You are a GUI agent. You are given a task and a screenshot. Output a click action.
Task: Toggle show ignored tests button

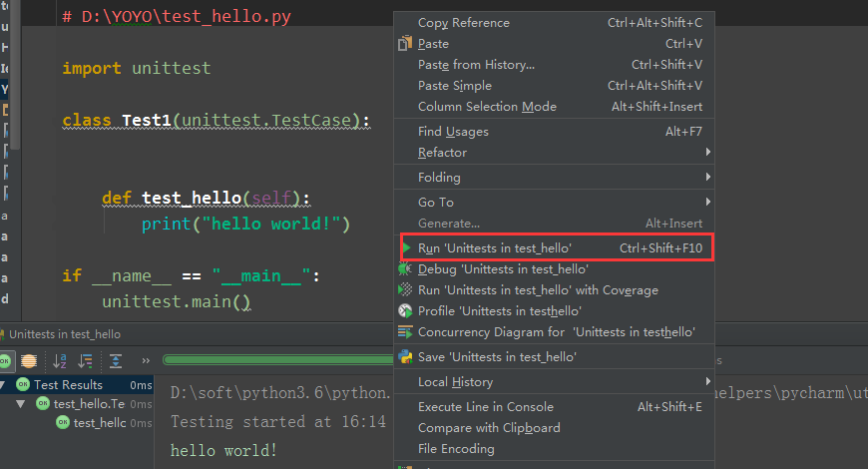(29, 361)
